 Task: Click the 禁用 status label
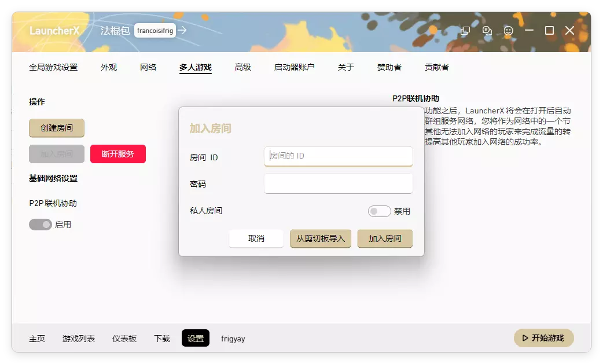pyautogui.click(x=402, y=211)
